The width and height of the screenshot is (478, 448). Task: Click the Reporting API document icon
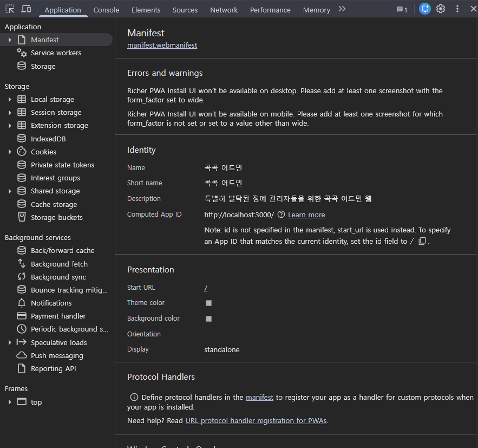(22, 368)
